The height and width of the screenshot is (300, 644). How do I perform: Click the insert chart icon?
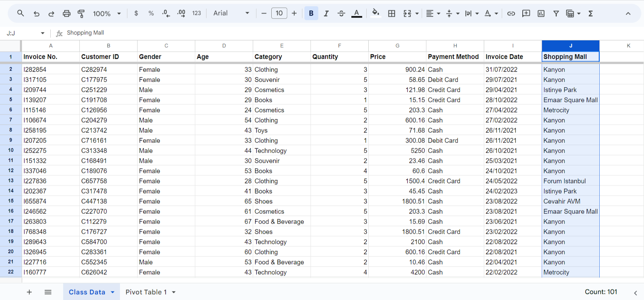pyautogui.click(x=541, y=13)
